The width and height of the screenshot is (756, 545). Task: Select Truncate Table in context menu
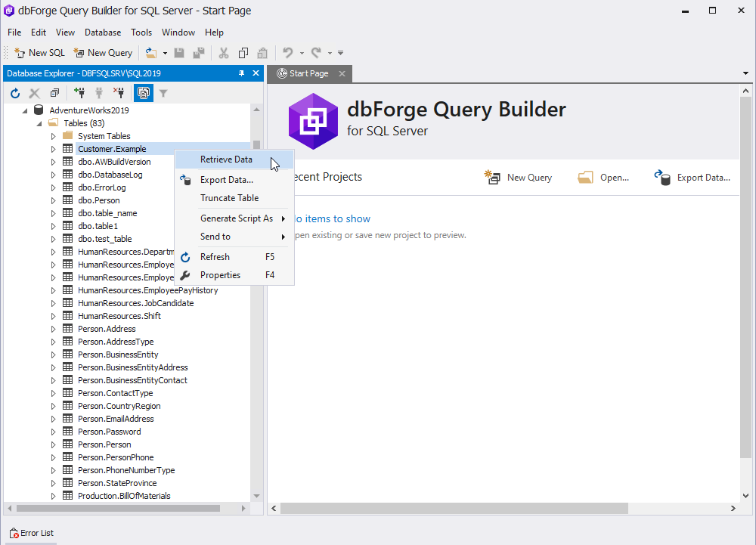(x=234, y=198)
